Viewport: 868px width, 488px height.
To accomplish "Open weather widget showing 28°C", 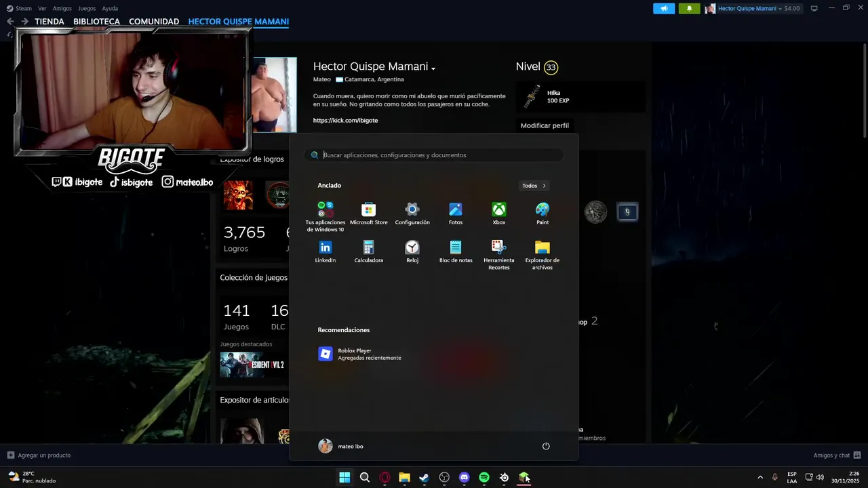I will click(31, 477).
